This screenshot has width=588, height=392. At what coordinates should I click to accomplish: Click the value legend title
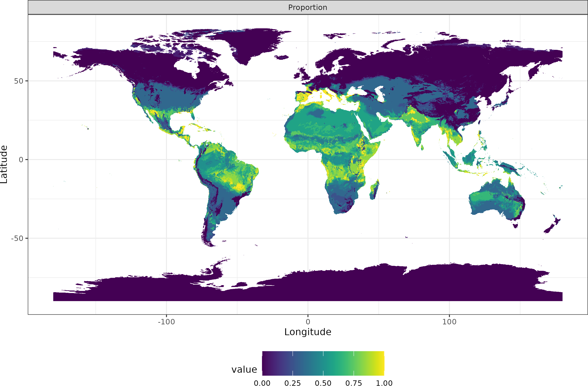point(244,370)
